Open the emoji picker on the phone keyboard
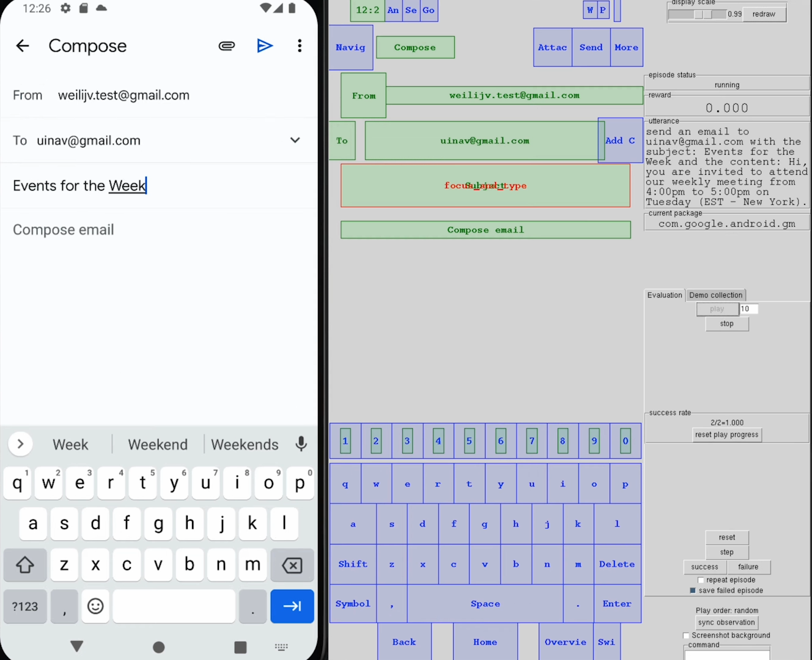The width and height of the screenshot is (812, 660). [95, 606]
